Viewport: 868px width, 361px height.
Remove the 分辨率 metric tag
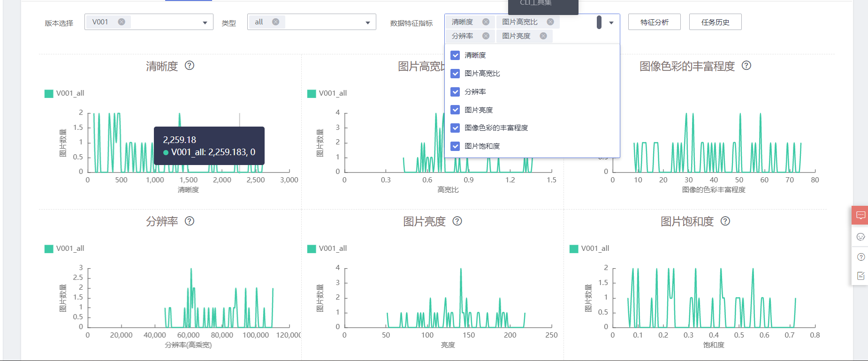pyautogui.click(x=486, y=36)
